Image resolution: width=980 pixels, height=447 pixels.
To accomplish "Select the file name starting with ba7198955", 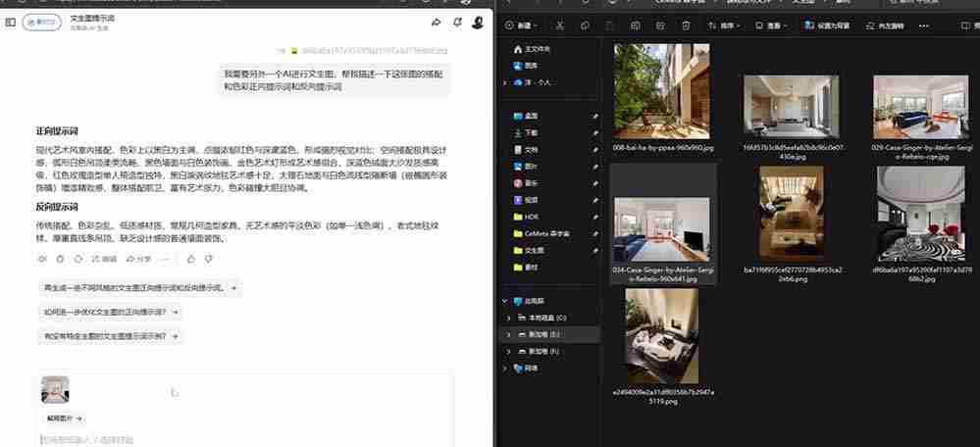I will coord(792,274).
